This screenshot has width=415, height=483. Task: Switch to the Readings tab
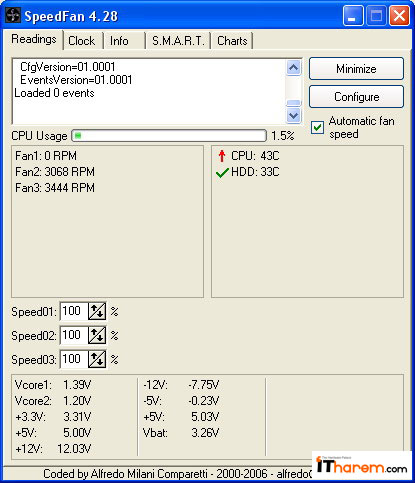point(34,39)
